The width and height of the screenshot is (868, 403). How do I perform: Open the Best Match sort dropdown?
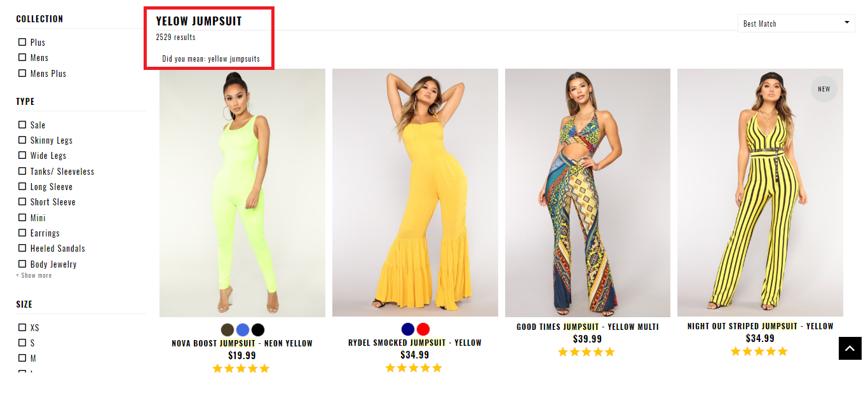[796, 24]
